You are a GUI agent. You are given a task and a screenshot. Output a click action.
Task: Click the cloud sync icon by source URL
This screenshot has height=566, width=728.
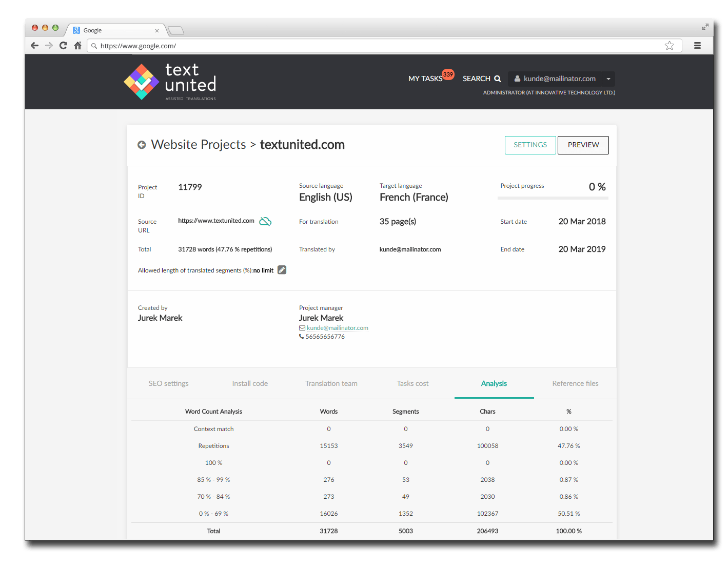click(265, 221)
